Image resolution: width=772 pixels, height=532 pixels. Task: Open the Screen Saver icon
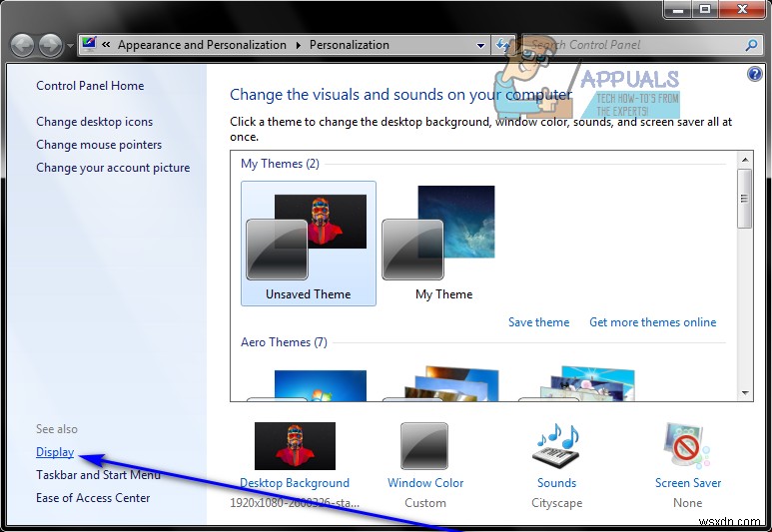click(x=687, y=446)
